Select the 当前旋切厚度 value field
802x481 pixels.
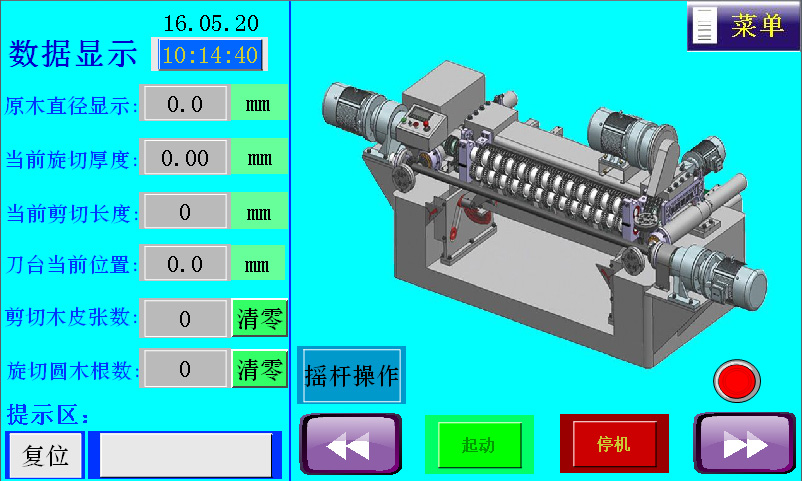(x=185, y=157)
